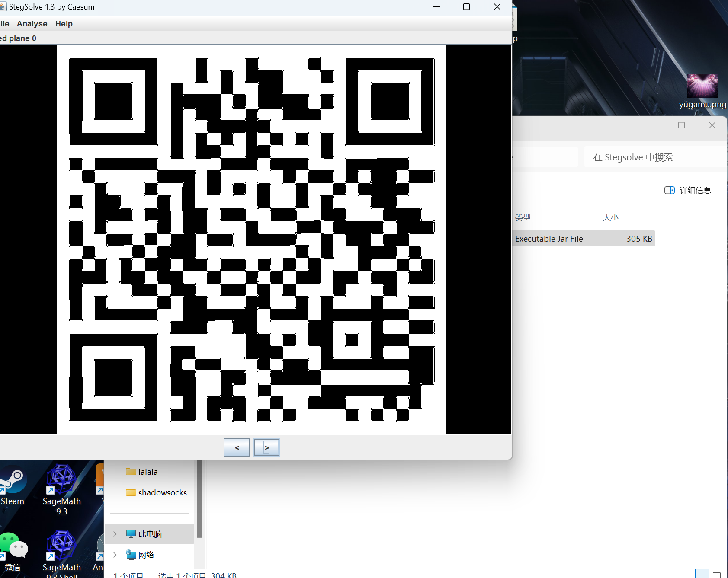This screenshot has width=728, height=578.
Task: Switch Explorer to details view layout icon
Action: [702, 574]
